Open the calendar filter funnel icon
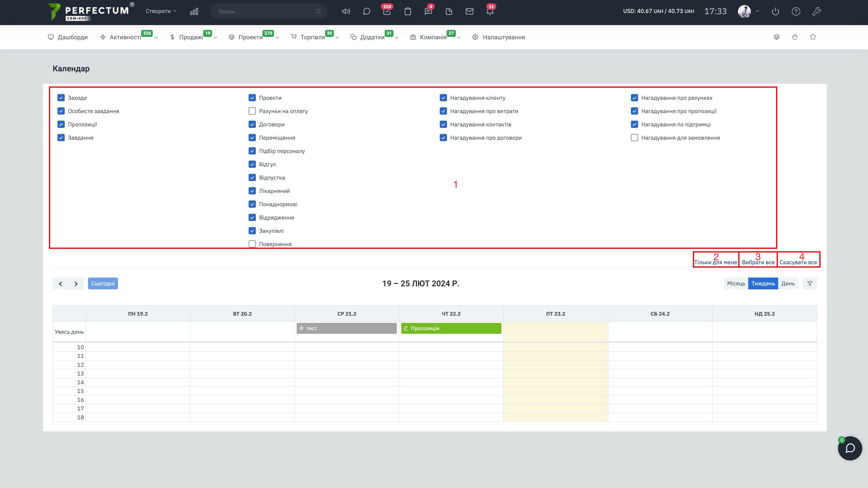Screen dimensions: 868x488 coord(810,284)
